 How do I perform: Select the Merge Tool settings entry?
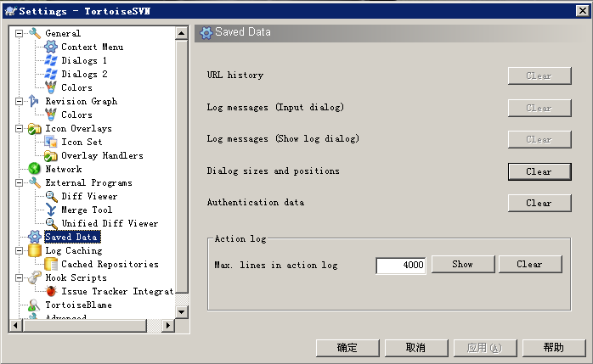(87, 210)
